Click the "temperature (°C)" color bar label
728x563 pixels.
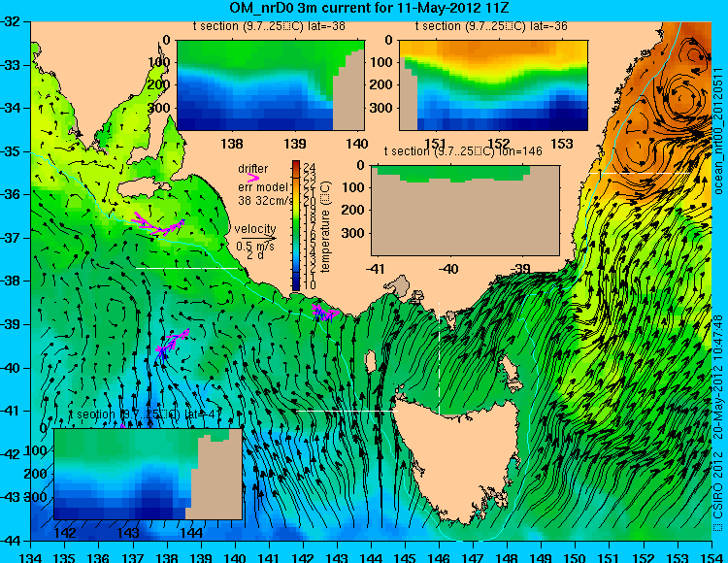pos(325,226)
